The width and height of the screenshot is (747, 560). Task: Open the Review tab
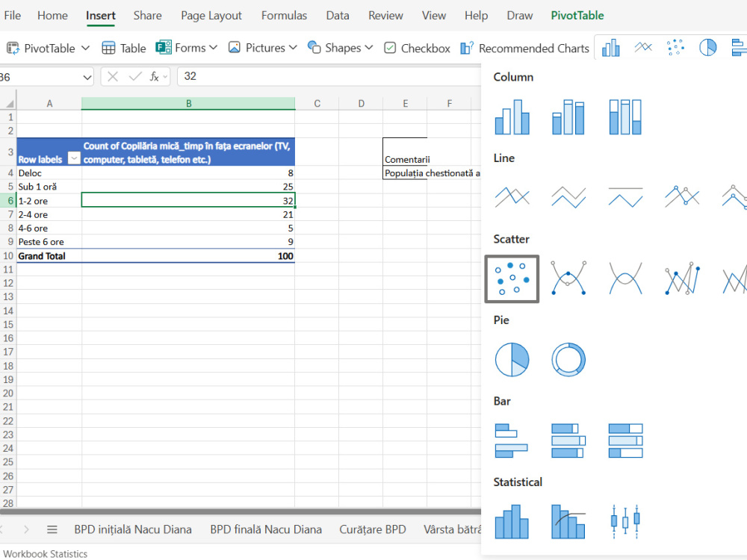tap(385, 15)
